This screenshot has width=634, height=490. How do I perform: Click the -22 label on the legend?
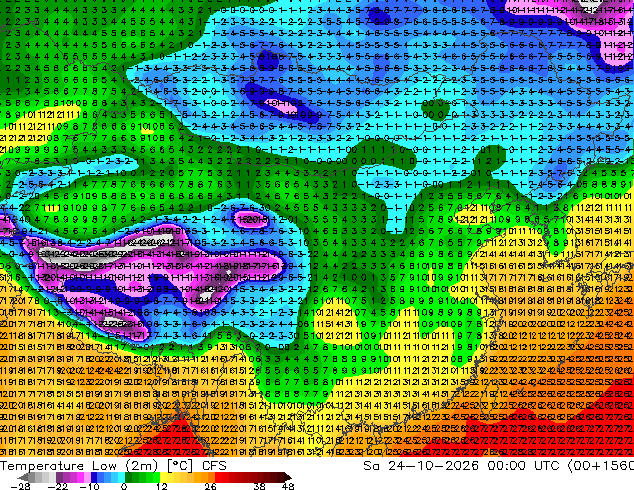tap(58, 486)
